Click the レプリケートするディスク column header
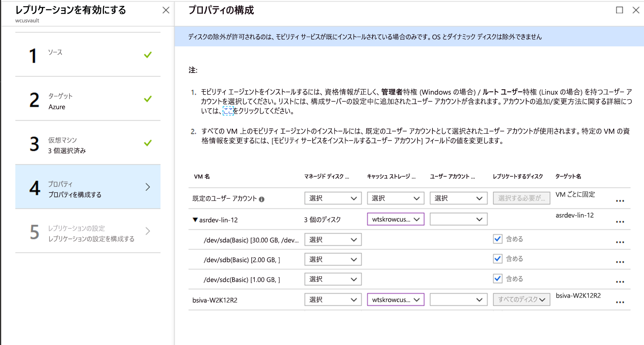 (x=518, y=176)
